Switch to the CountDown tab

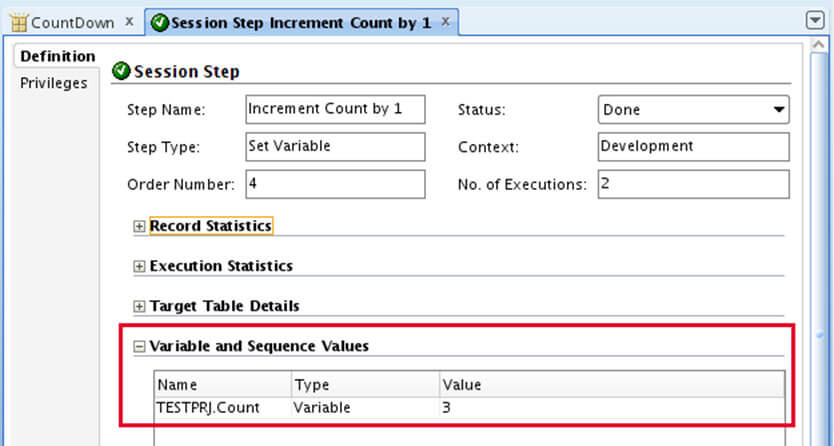tap(72, 22)
